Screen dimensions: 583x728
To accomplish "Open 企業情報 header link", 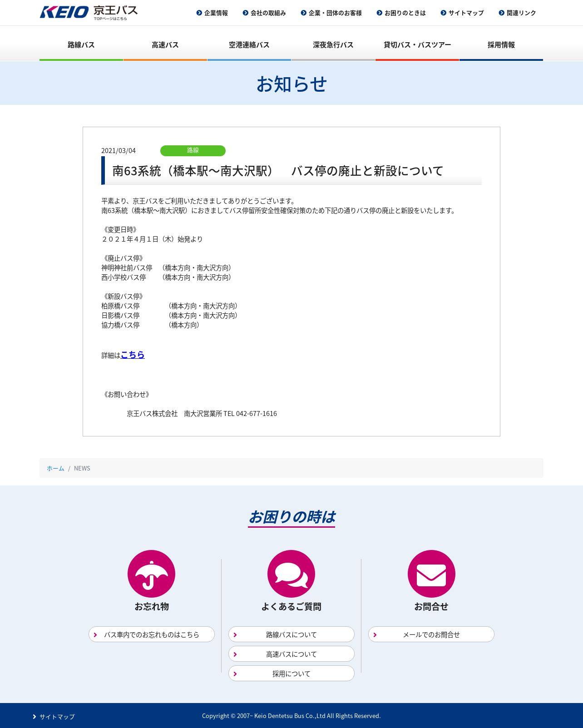I will pyautogui.click(x=216, y=13).
